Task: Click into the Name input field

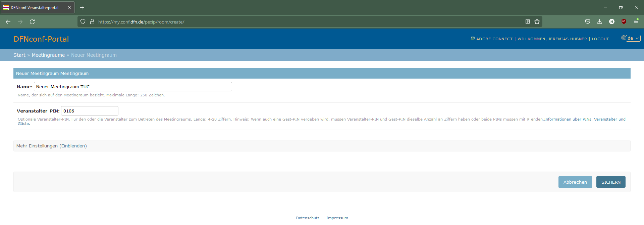Action: (x=133, y=87)
